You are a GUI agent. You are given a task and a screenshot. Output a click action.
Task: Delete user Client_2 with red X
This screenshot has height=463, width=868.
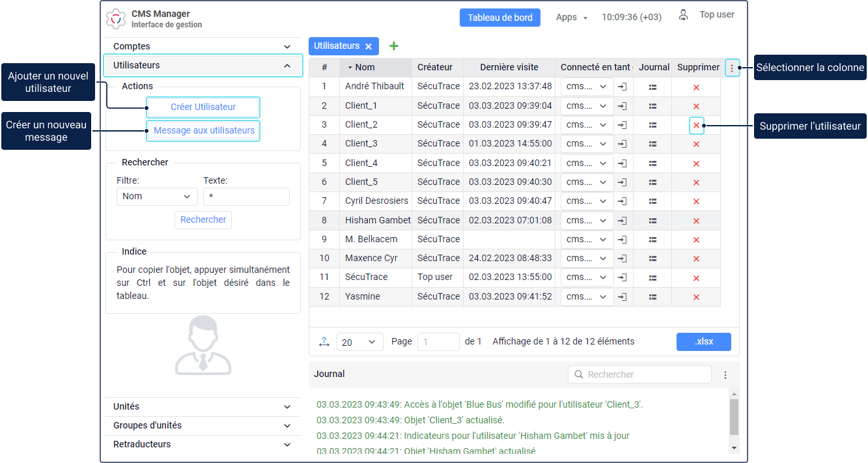click(x=696, y=125)
